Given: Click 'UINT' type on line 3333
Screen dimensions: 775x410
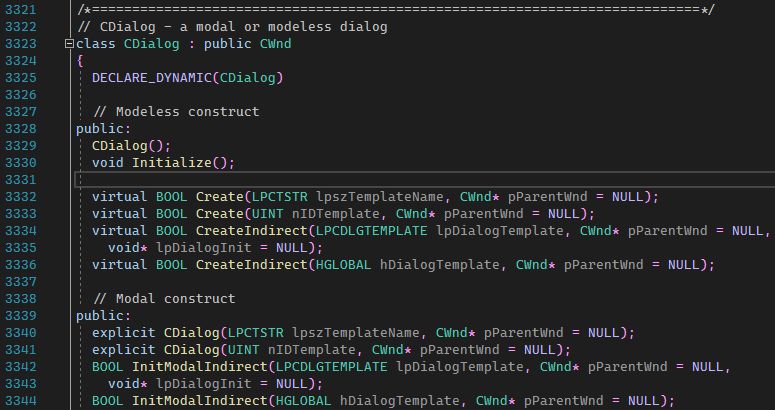Looking at the screenshot, I should [268, 214].
